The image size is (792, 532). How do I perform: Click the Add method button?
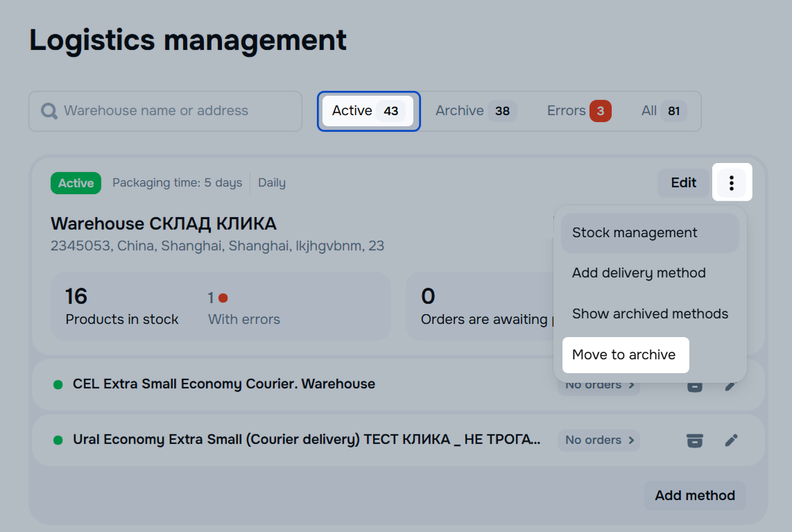tap(694, 495)
